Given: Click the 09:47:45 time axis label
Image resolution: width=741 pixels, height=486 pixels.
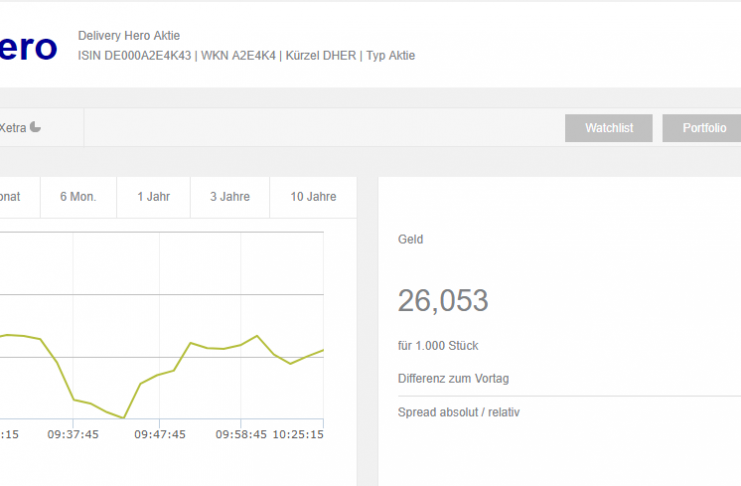Looking at the screenshot, I should click(160, 434).
